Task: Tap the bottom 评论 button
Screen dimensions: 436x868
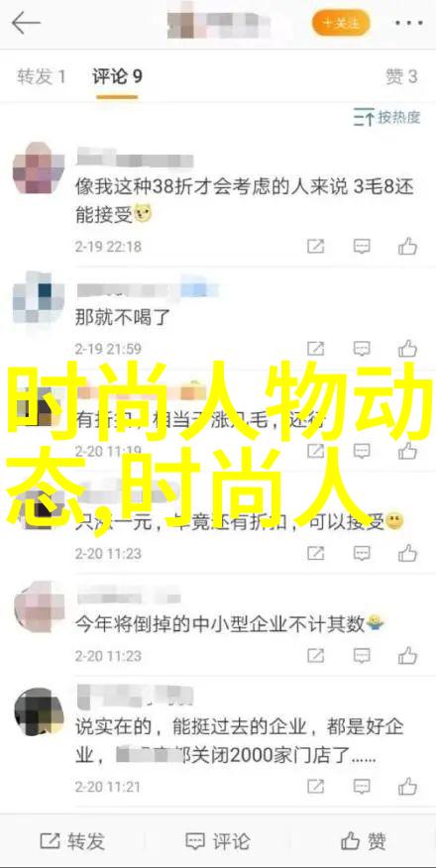Action: (217, 842)
